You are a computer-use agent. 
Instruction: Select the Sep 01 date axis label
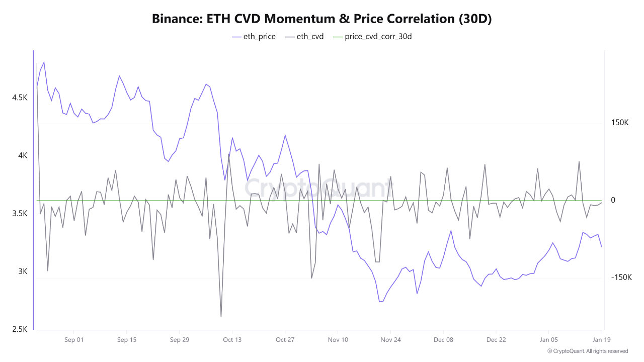[x=74, y=340]
